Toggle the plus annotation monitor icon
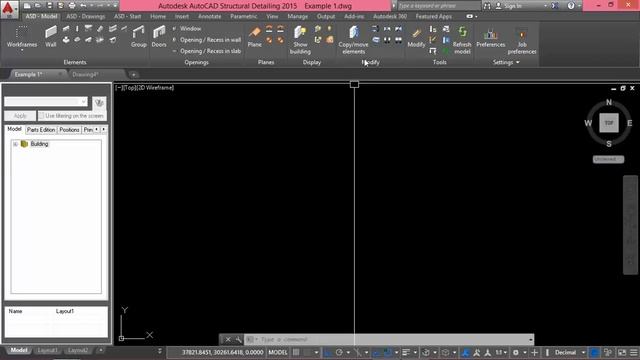 [534, 352]
